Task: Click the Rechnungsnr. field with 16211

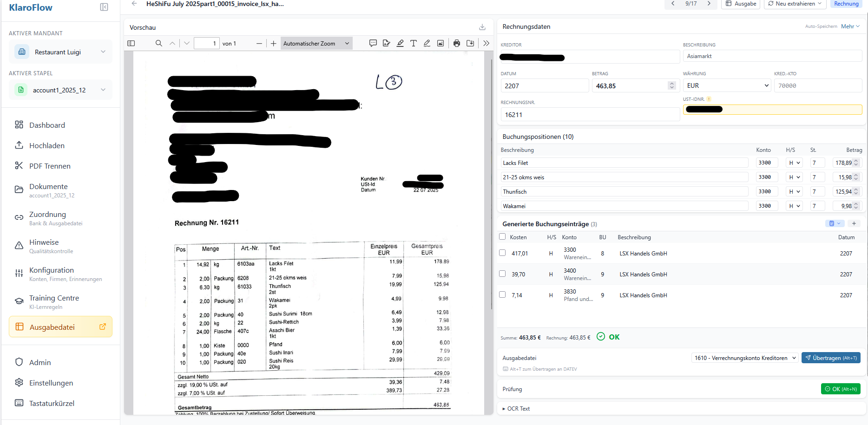Action: 590,115
